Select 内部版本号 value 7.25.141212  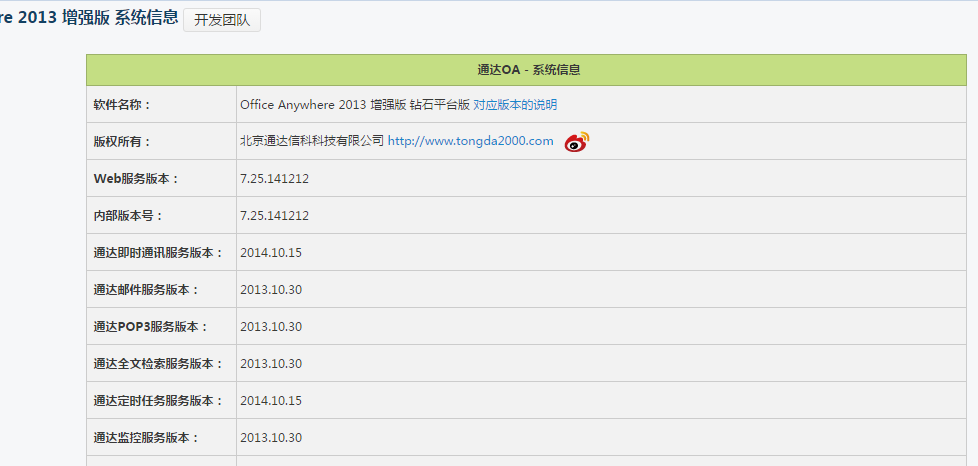[274, 216]
